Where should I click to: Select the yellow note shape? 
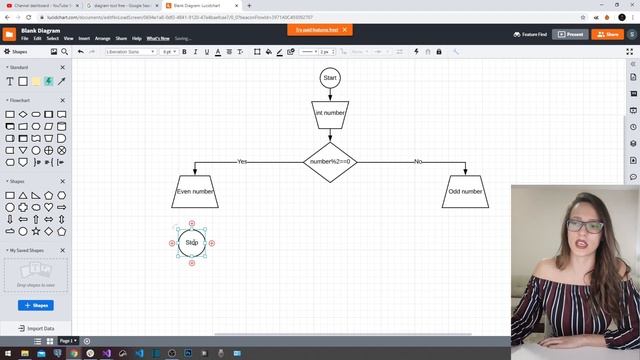point(36,81)
